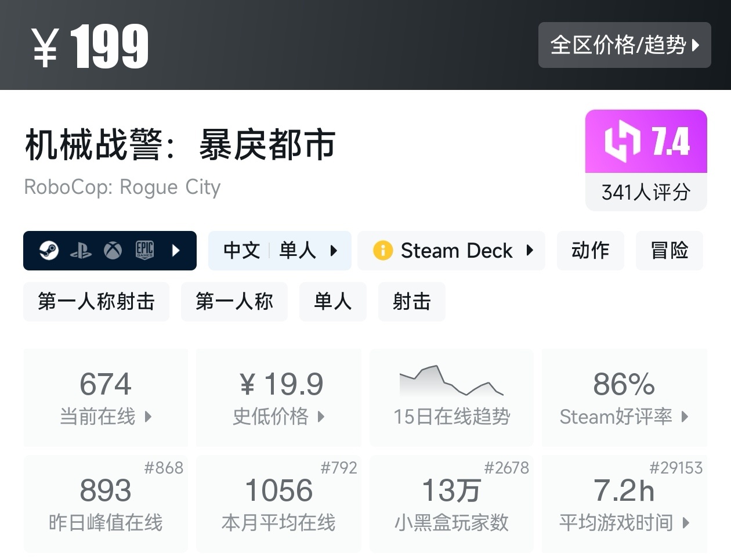Select the 动作 genre tag

pos(590,251)
